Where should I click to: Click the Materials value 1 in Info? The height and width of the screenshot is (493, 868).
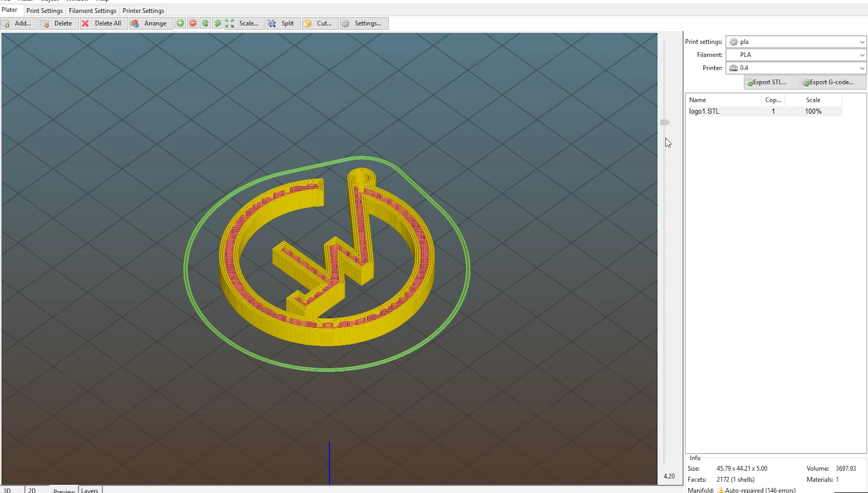837,479
